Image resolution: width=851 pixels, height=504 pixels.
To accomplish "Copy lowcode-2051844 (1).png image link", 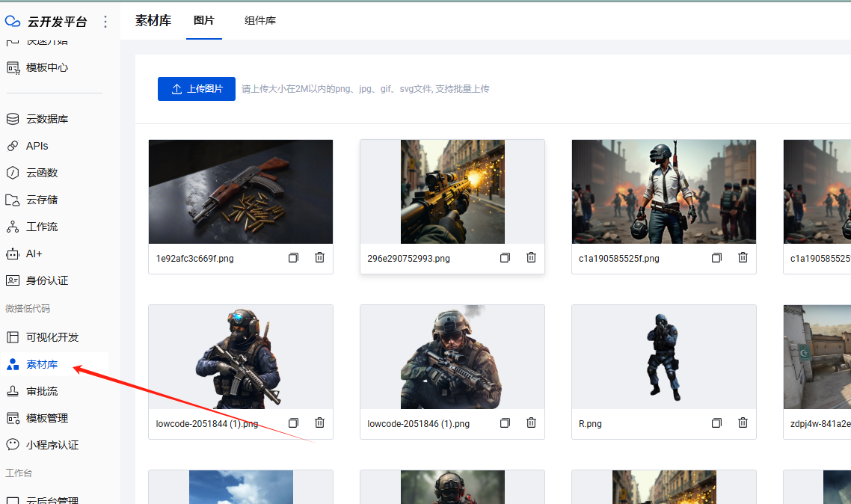I will [293, 422].
